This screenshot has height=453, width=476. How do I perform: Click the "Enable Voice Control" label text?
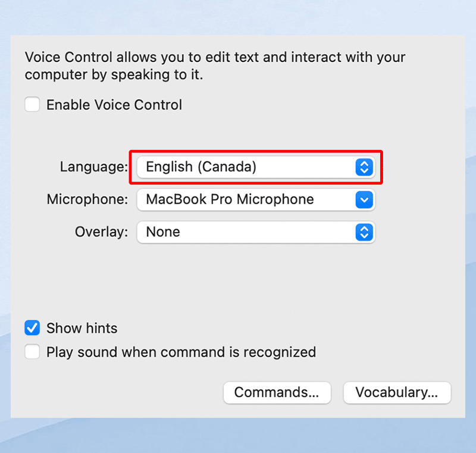point(114,105)
